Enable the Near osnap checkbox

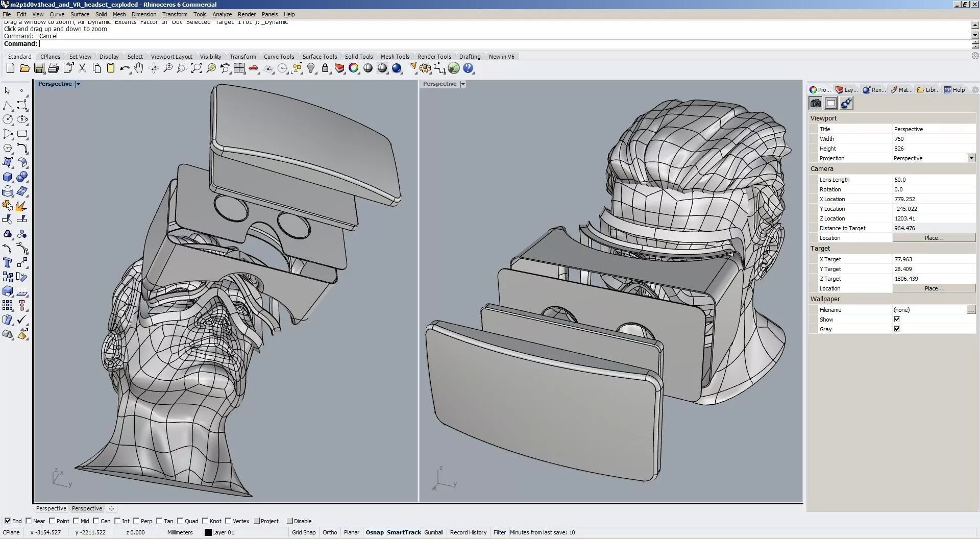pyautogui.click(x=29, y=521)
